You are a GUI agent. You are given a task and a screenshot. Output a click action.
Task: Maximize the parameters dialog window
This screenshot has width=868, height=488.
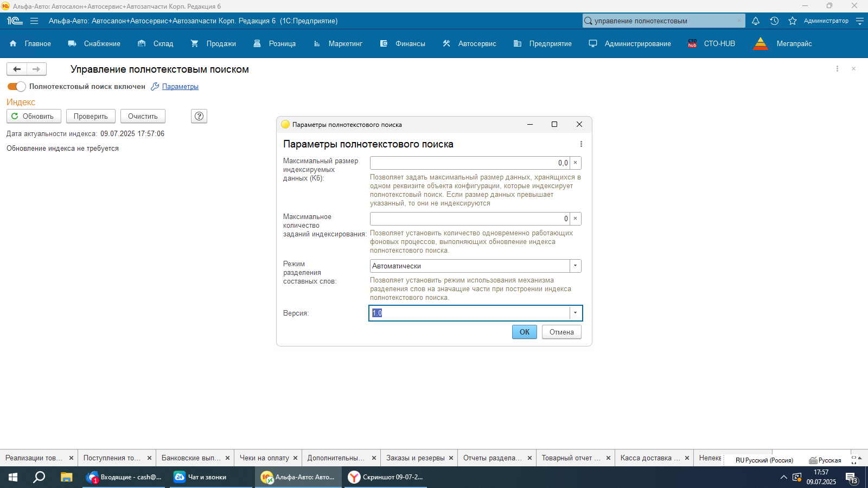tap(554, 124)
